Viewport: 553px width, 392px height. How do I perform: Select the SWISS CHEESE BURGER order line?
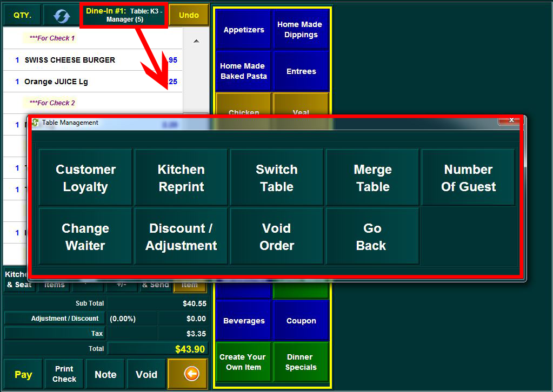pyautogui.click(x=70, y=60)
